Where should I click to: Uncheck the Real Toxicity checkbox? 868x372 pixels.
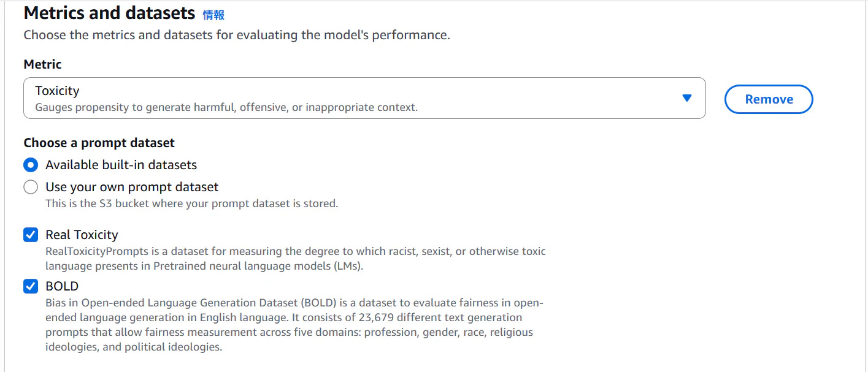coord(31,235)
